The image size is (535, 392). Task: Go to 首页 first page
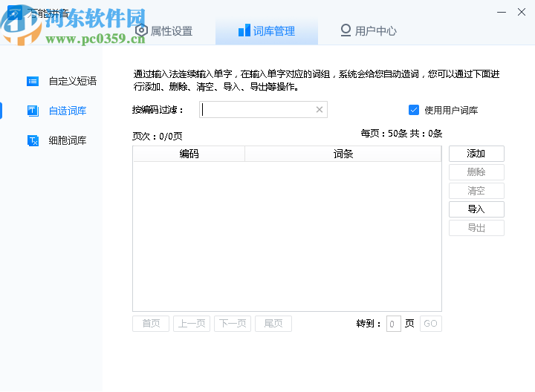pos(151,324)
